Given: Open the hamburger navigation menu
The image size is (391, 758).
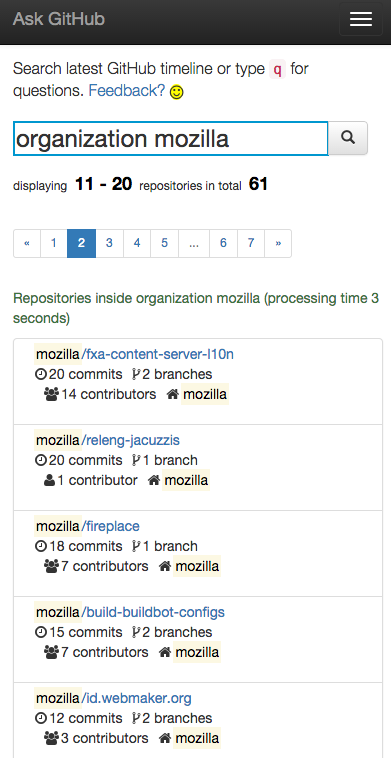Looking at the screenshot, I should tap(361, 19).
